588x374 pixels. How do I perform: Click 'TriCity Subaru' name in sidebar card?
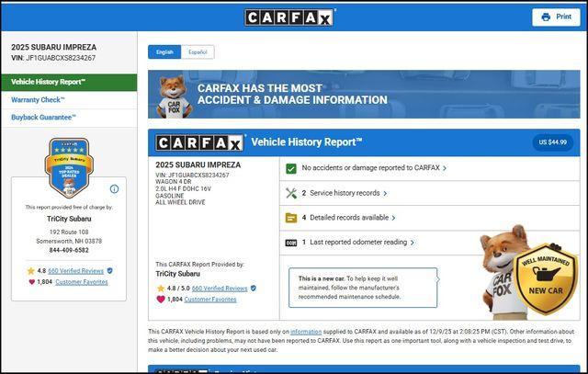69,219
